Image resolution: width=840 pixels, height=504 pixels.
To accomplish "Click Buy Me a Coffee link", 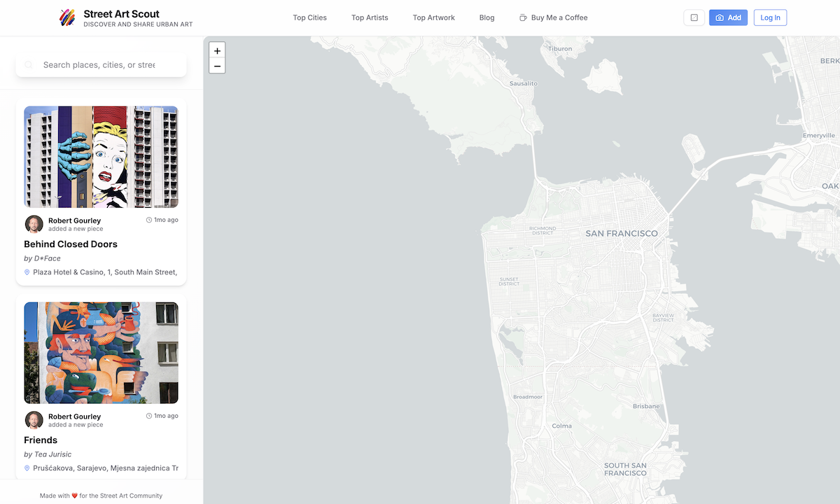I will pos(553,17).
